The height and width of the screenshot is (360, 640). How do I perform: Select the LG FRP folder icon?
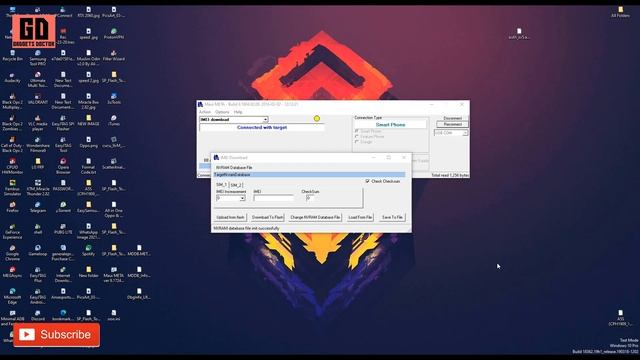click(x=38, y=164)
